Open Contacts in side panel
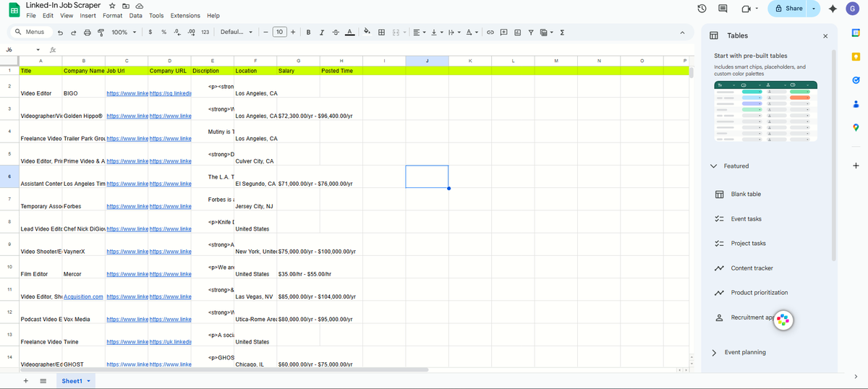Image resolution: width=868 pixels, height=389 pixels. (856, 104)
